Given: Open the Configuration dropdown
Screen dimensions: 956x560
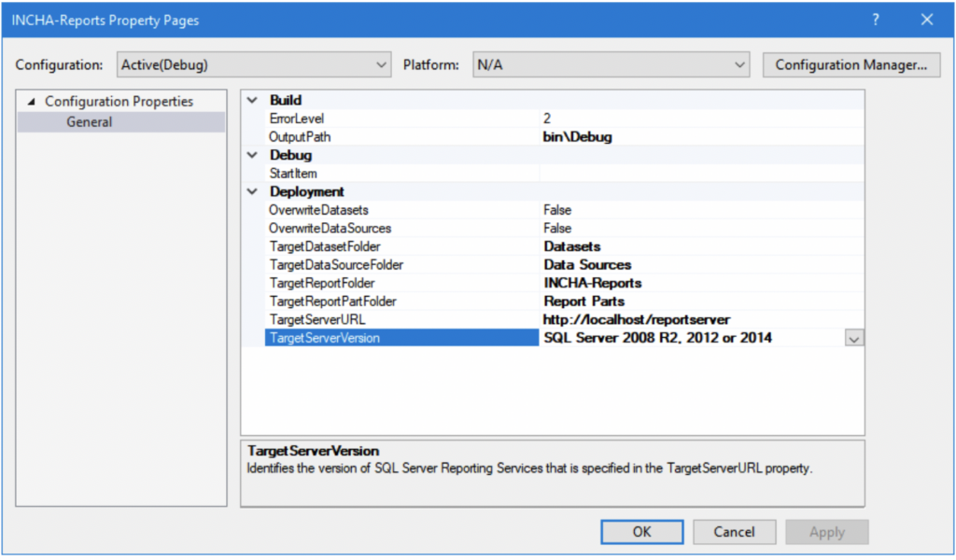Looking at the screenshot, I should [x=383, y=64].
